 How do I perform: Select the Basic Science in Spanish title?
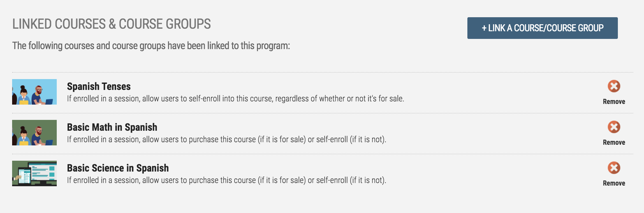click(118, 168)
